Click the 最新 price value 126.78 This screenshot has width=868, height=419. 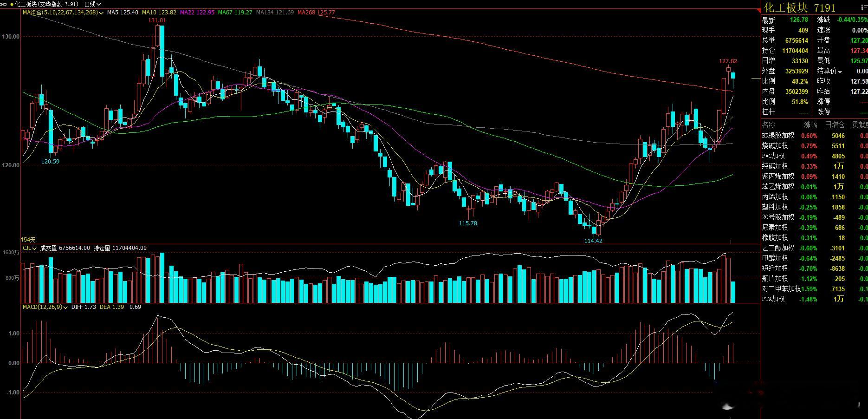(x=799, y=20)
